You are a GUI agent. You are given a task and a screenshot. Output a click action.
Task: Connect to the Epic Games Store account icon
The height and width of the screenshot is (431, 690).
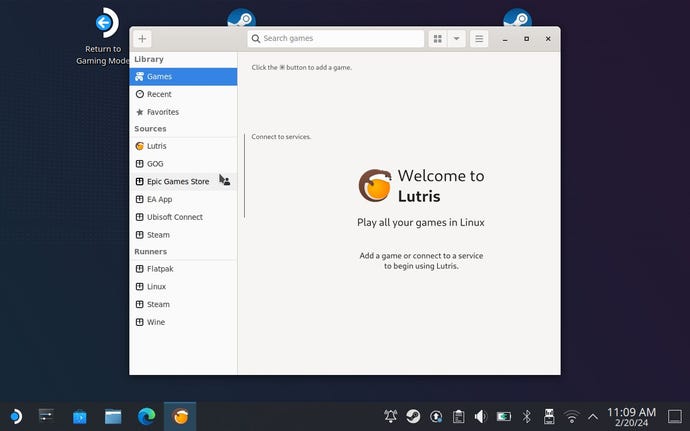pos(225,182)
